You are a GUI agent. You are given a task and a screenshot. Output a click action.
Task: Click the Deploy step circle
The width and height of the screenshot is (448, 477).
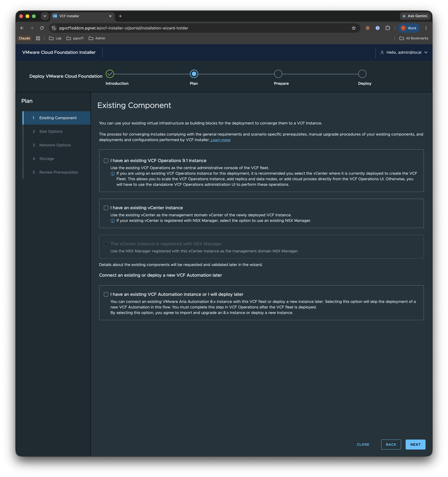(x=362, y=74)
